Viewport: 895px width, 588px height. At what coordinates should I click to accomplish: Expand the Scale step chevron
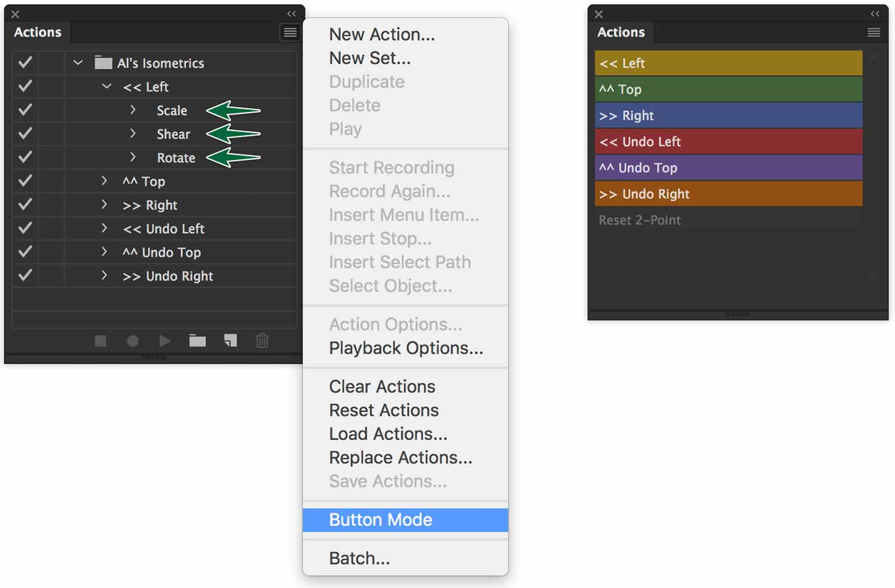pyautogui.click(x=132, y=110)
